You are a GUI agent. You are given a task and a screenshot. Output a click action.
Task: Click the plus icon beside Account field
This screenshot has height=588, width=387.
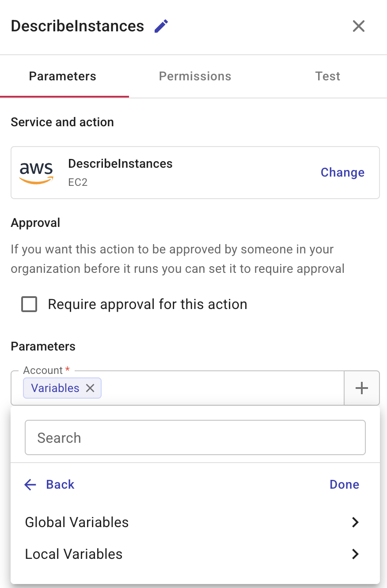pyautogui.click(x=361, y=388)
